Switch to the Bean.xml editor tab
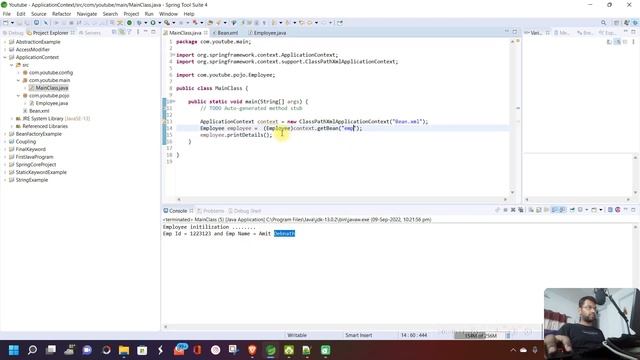The width and height of the screenshot is (640, 360). (x=227, y=33)
